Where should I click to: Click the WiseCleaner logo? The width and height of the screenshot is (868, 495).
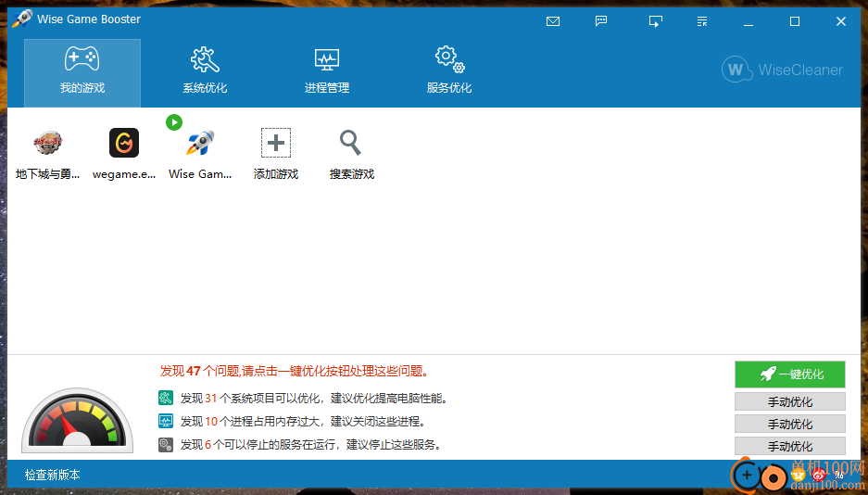(x=782, y=70)
